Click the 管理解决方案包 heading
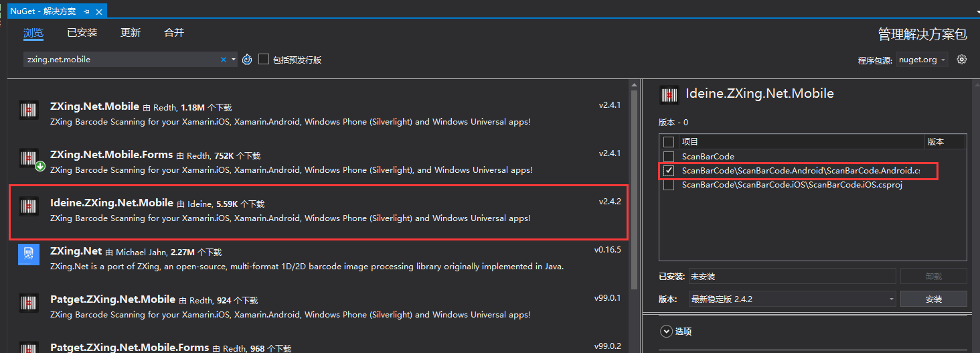Screen dimensions: 980x353 922,33
